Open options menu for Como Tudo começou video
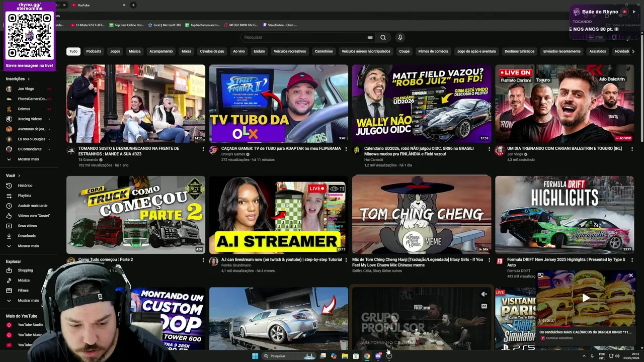The height and width of the screenshot is (362, 644). click(203, 260)
